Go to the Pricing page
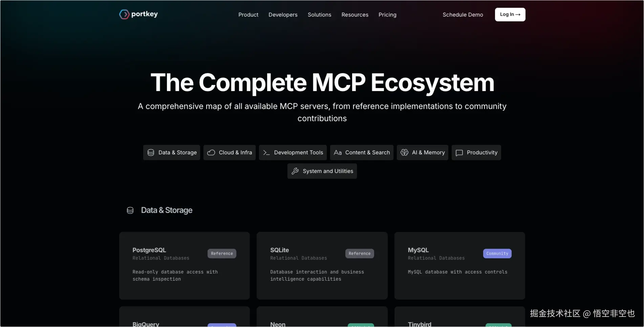This screenshot has height=327, width=644. pos(387,15)
